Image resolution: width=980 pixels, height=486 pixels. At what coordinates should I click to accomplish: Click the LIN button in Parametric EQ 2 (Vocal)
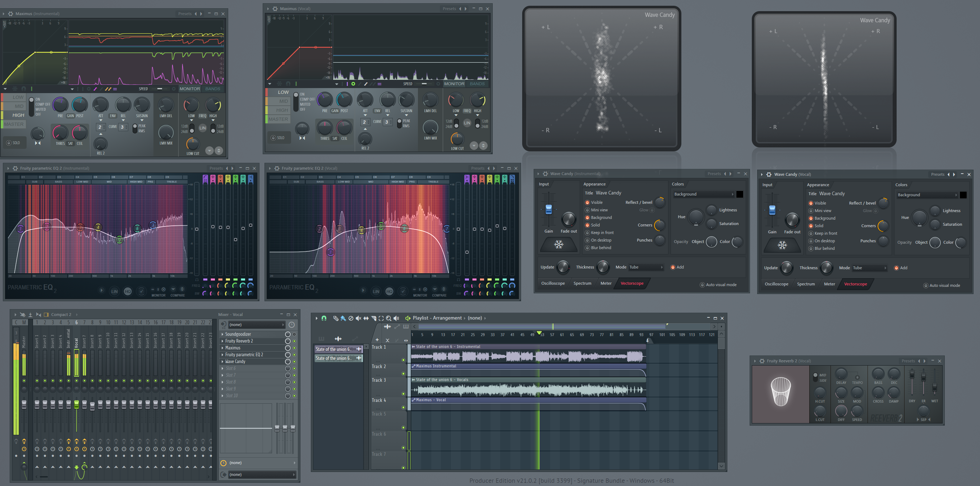(x=376, y=292)
